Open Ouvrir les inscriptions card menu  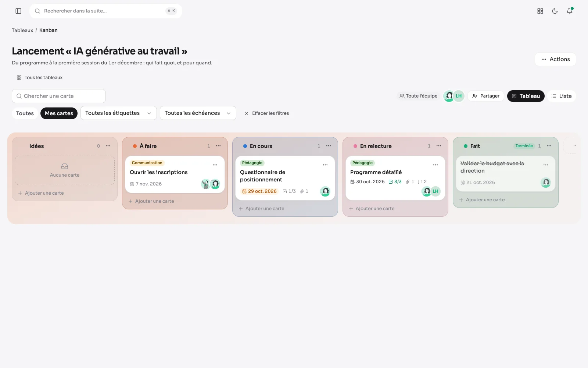215,165
